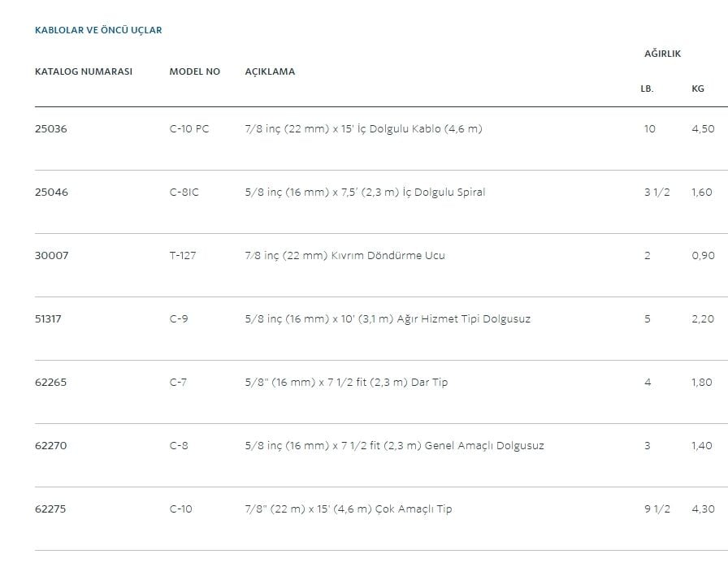
Task: Click the KABLOLAR VE ÖNCÜ UÇLAR heading
Action: coord(98,30)
